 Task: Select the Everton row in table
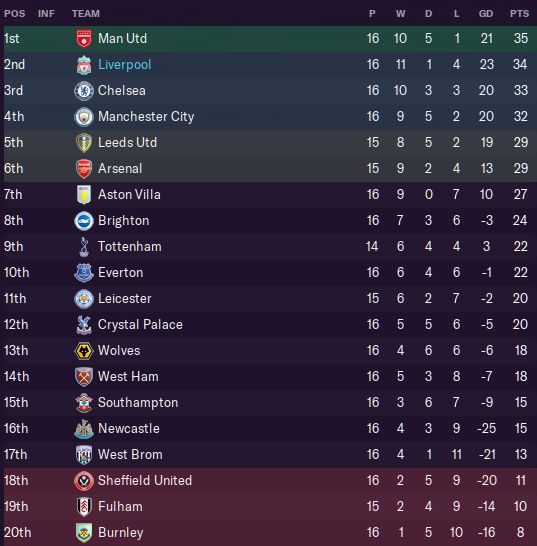click(x=268, y=273)
